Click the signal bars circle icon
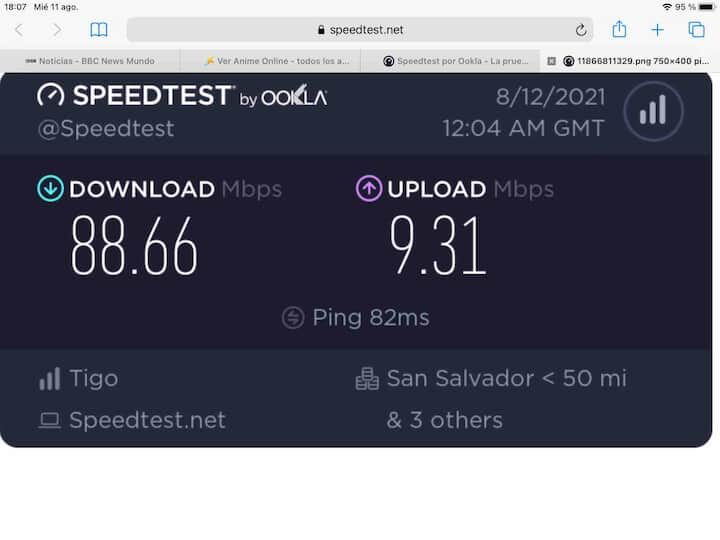Image resolution: width=720 pixels, height=540 pixels. (x=653, y=111)
